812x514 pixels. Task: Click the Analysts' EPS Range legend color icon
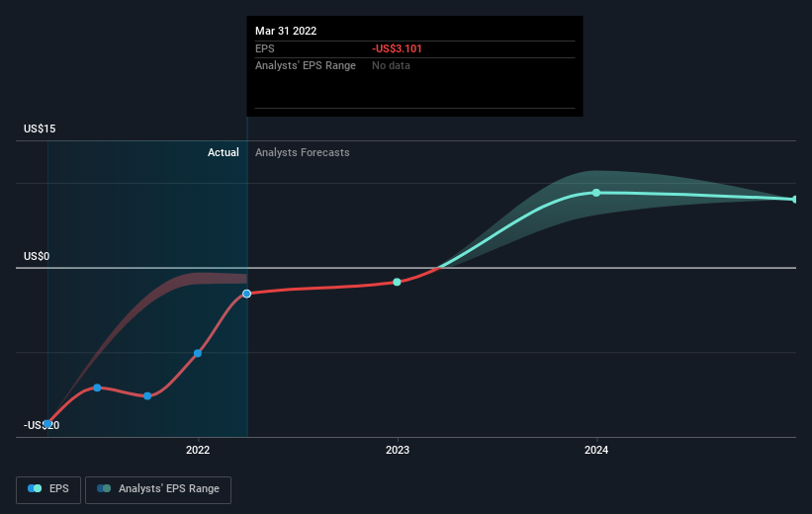104,488
